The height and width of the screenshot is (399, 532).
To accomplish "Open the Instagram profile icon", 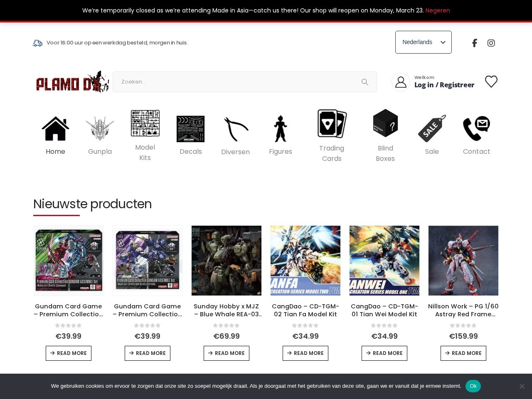I will point(491,43).
